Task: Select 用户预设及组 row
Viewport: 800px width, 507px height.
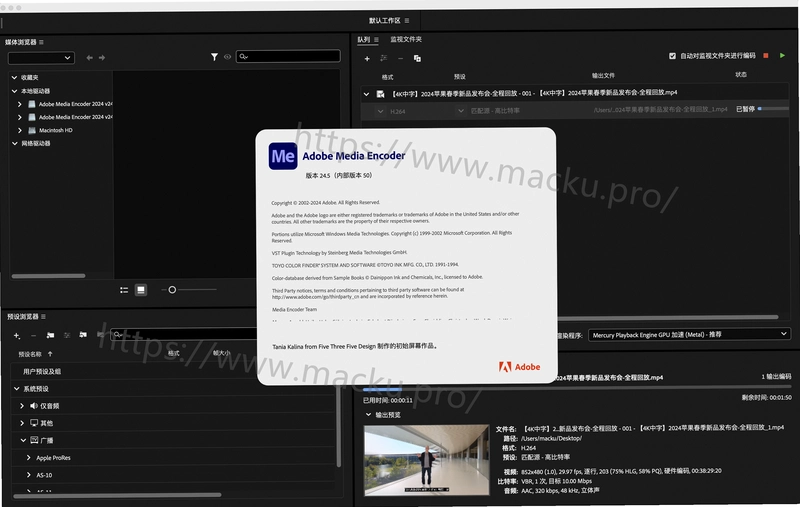Action: 173,371
